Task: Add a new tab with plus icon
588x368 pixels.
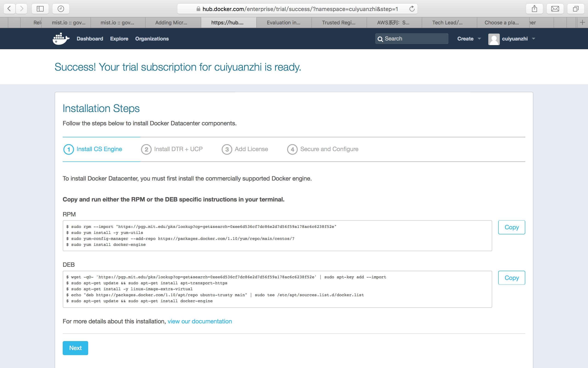Action: pyautogui.click(x=582, y=23)
